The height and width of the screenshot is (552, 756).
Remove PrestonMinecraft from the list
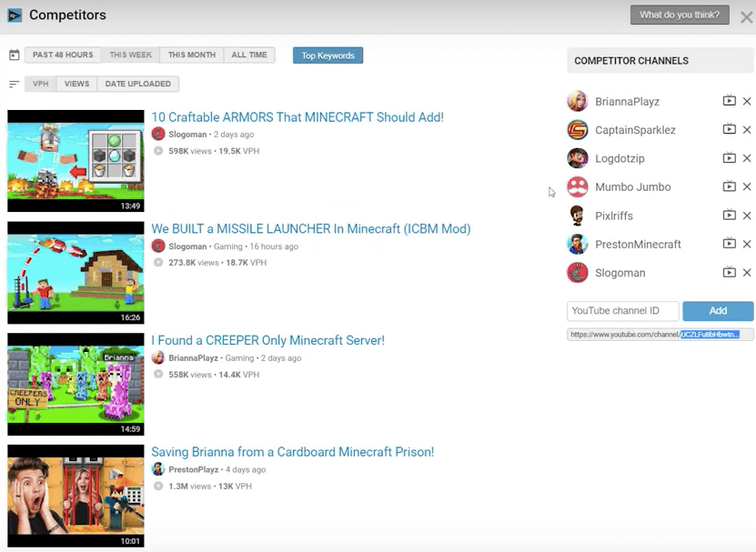(747, 244)
